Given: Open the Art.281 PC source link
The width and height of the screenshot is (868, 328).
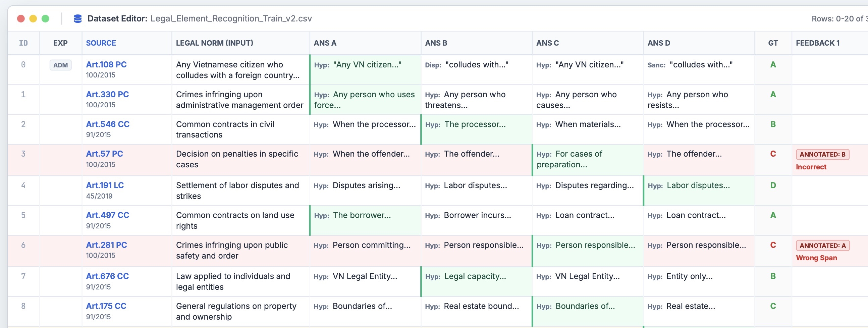Looking at the screenshot, I should click(x=106, y=245).
